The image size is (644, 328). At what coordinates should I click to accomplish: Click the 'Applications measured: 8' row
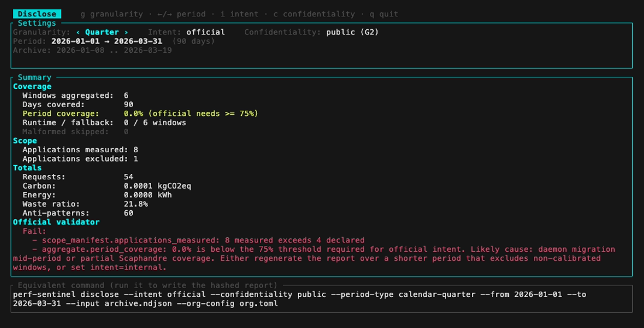click(80, 149)
